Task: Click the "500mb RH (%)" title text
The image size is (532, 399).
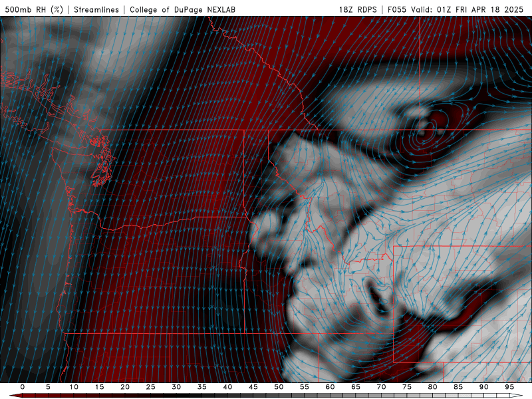Action: (x=34, y=9)
